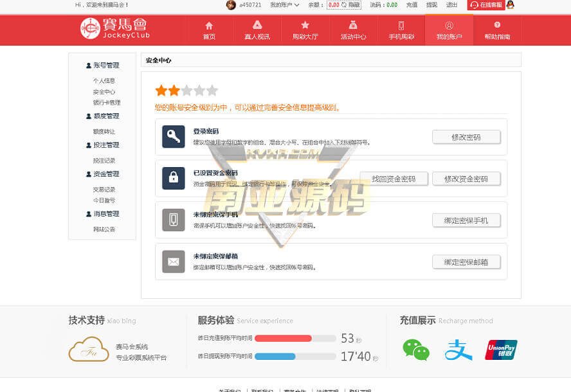This screenshot has height=392, width=571.
Task: Open 活动中心 money bag icon
Action: coord(353,26)
